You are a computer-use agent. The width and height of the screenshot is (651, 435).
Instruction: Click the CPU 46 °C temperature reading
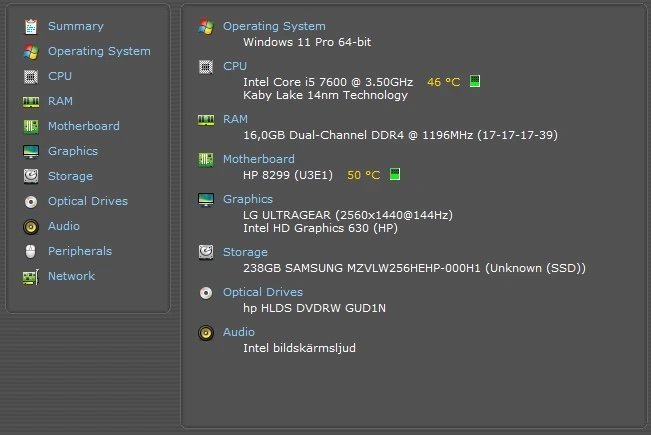click(443, 81)
